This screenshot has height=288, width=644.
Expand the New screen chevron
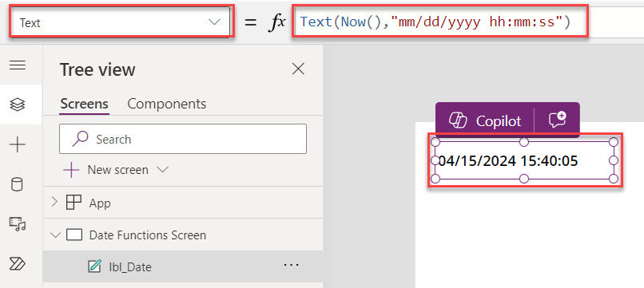click(x=163, y=169)
